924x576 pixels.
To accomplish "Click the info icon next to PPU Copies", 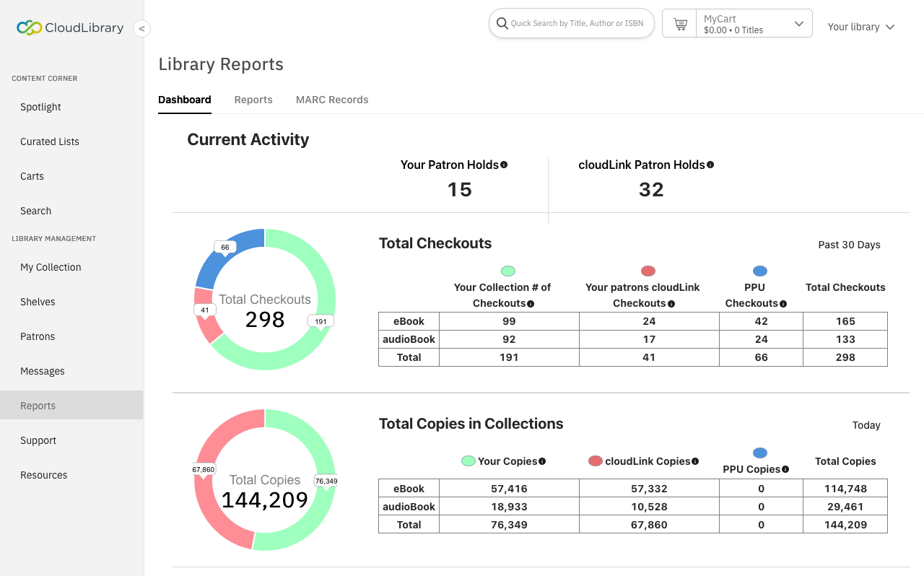I will (785, 469).
